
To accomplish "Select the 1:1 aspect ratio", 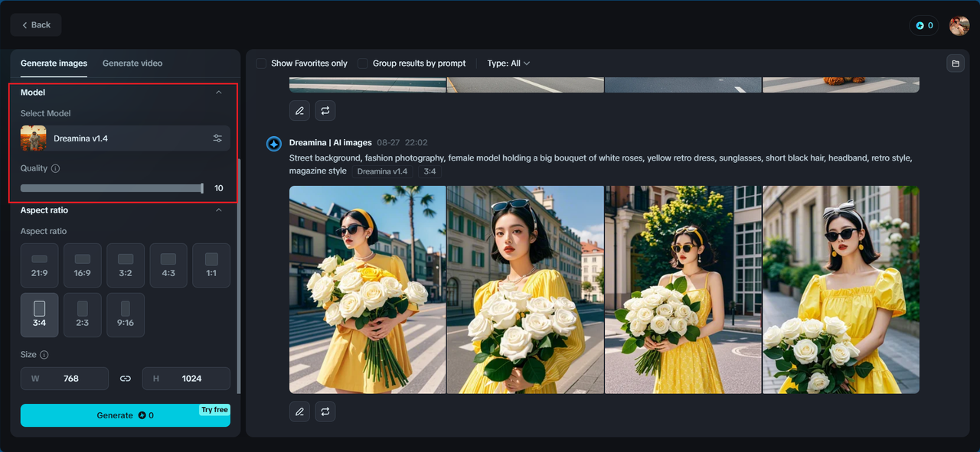I will pos(211,265).
